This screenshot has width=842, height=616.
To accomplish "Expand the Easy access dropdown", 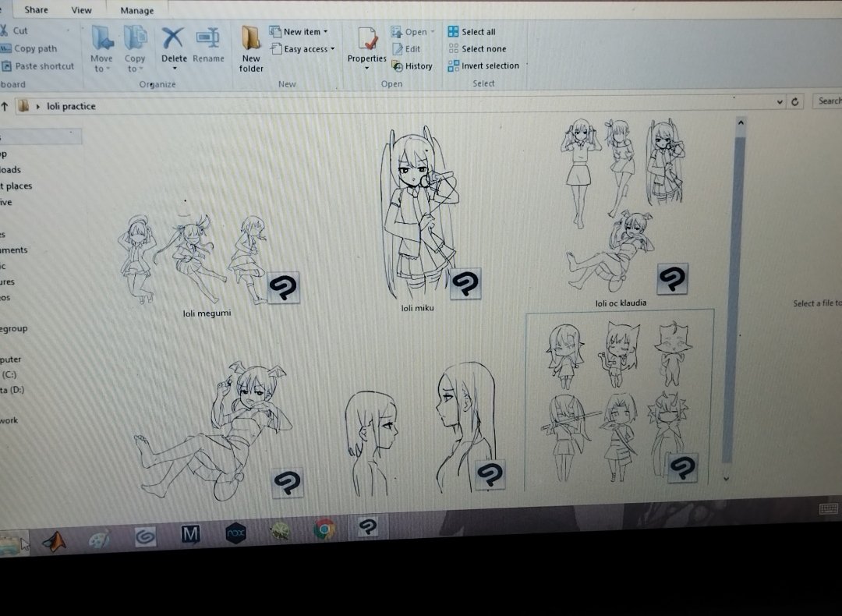I will (x=332, y=49).
